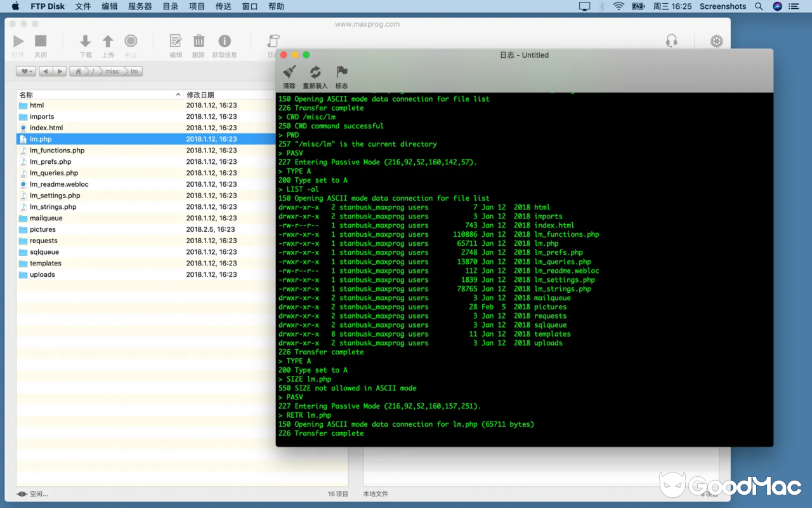Image resolution: width=812 pixels, height=508 pixels.
Task: Open the 传送 menu from menu bar
Action: pos(222,6)
